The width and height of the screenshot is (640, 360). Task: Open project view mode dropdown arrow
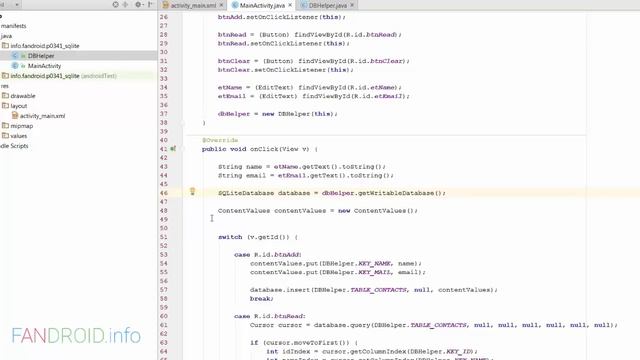[x=17, y=4]
